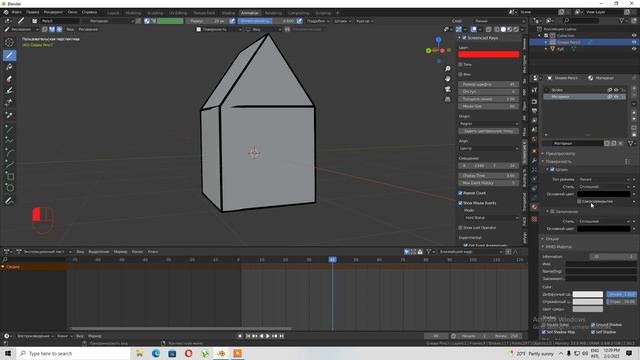Viewport: 640px width, 360px height.
Task: Open the Окно menu
Action: point(72,12)
